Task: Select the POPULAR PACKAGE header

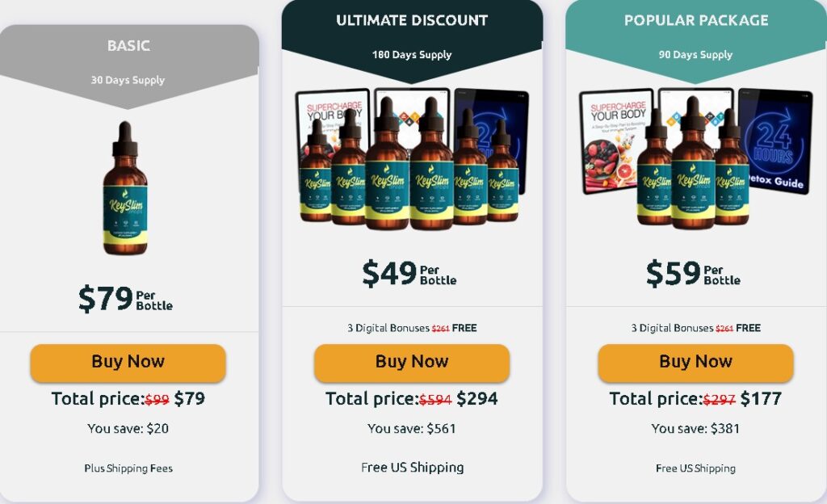Action: click(695, 20)
